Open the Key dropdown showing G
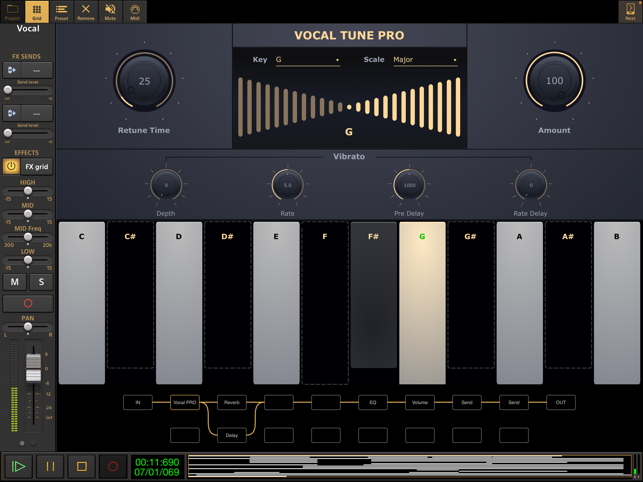The height and width of the screenshot is (482, 643). (308, 60)
